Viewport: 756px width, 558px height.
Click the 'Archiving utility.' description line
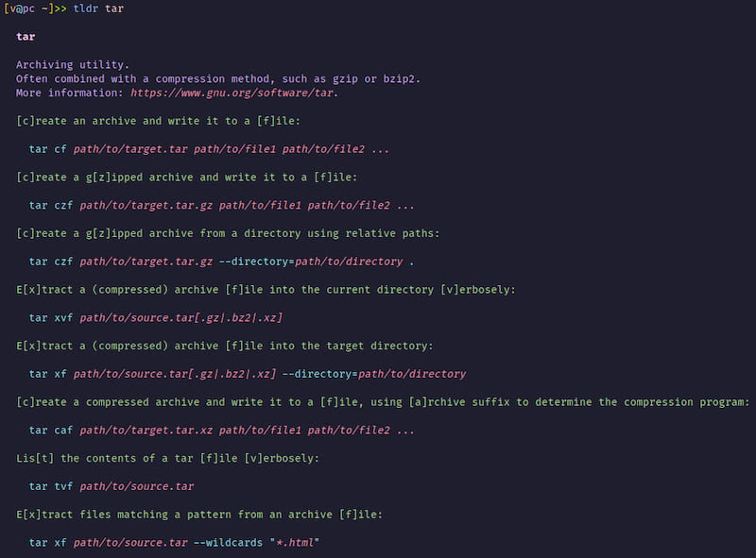click(x=73, y=64)
